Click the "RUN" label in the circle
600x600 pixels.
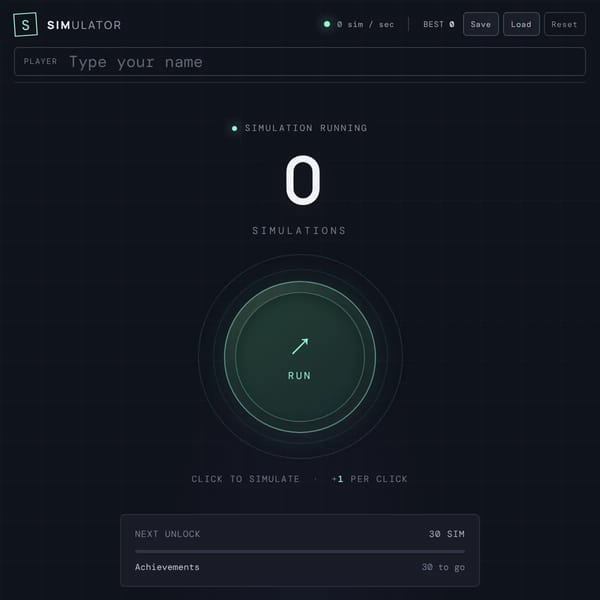click(299, 375)
